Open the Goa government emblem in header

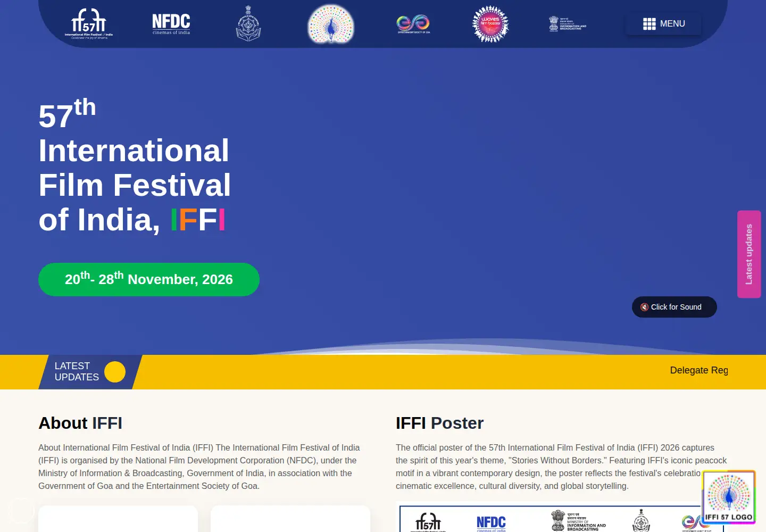pyautogui.click(x=248, y=24)
